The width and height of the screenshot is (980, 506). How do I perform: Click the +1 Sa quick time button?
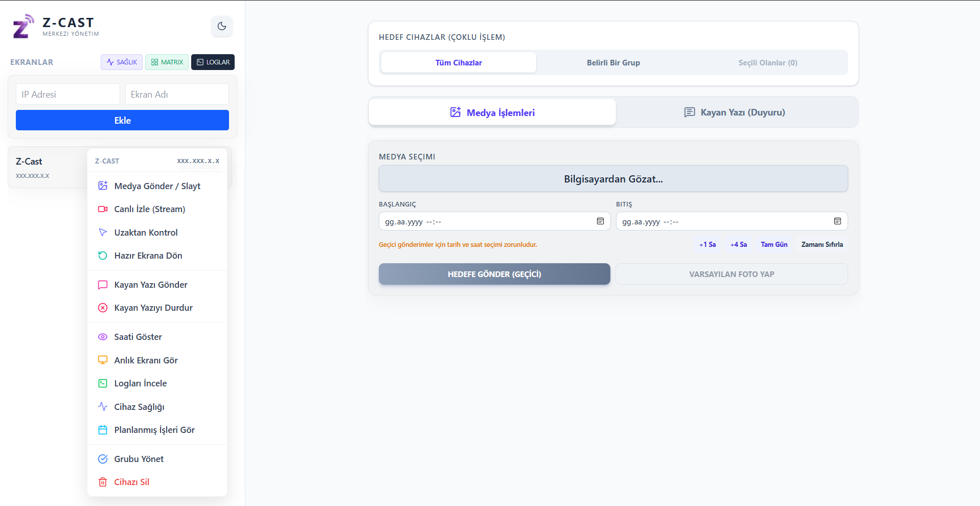coord(708,244)
